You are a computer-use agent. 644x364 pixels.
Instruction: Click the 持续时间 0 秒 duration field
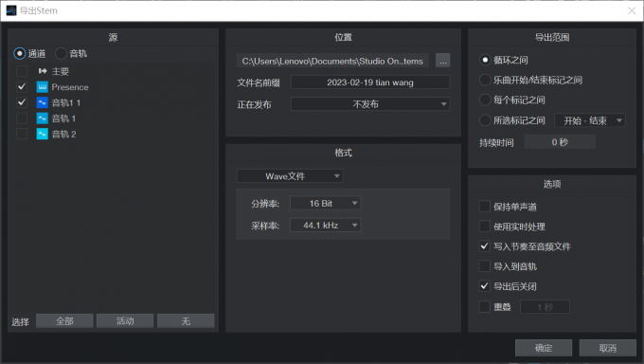click(560, 142)
